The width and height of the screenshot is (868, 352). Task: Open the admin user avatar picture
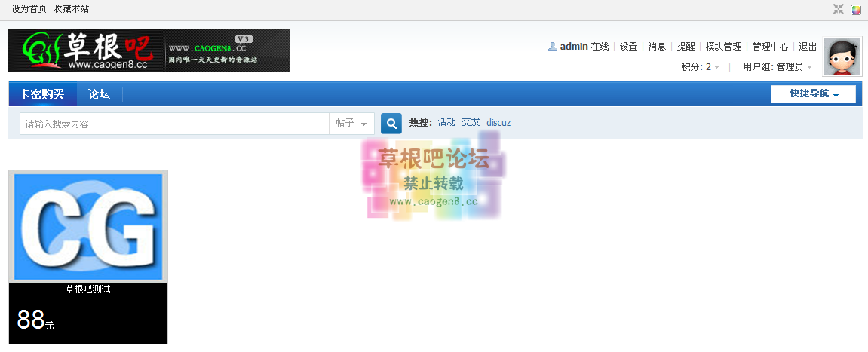point(842,57)
